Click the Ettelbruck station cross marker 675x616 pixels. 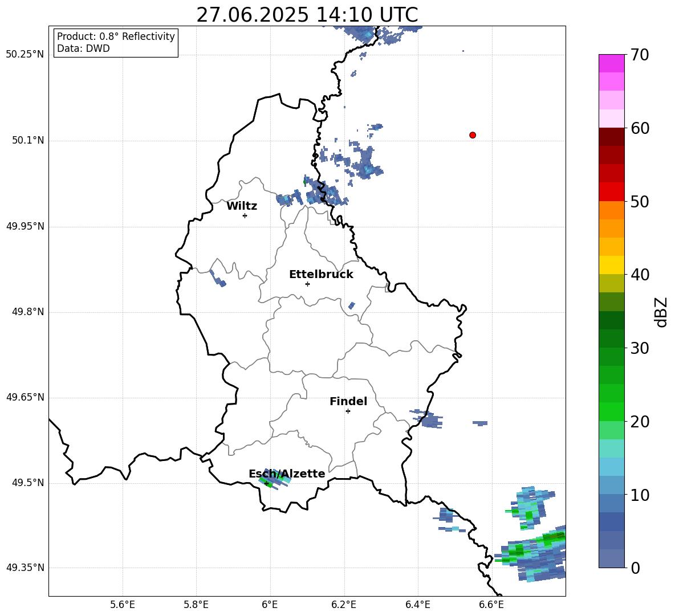tap(307, 284)
